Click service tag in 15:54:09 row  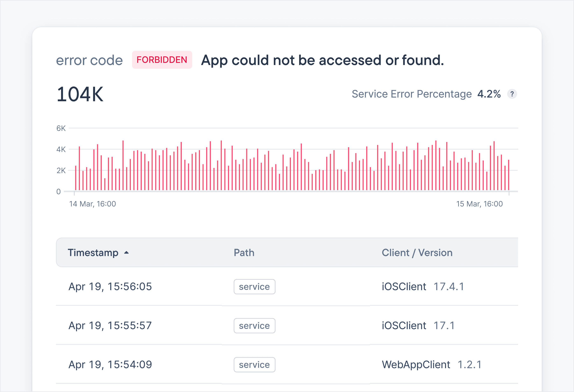[254, 365]
